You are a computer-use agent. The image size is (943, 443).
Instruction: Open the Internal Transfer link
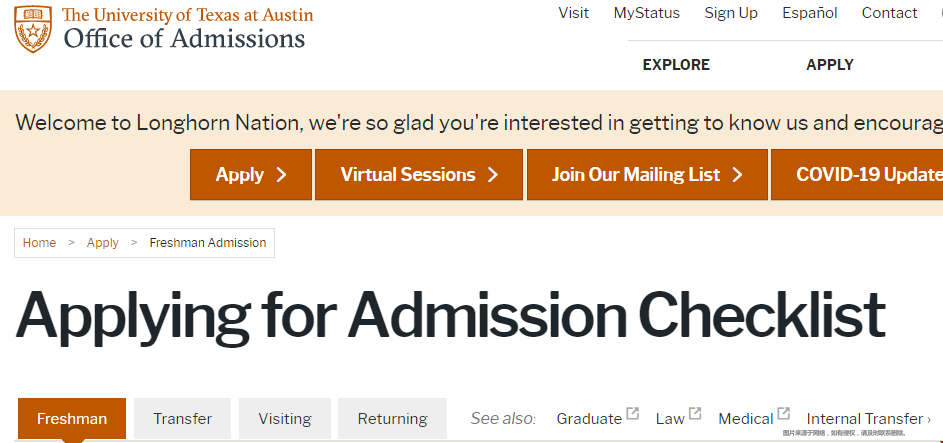point(868,418)
